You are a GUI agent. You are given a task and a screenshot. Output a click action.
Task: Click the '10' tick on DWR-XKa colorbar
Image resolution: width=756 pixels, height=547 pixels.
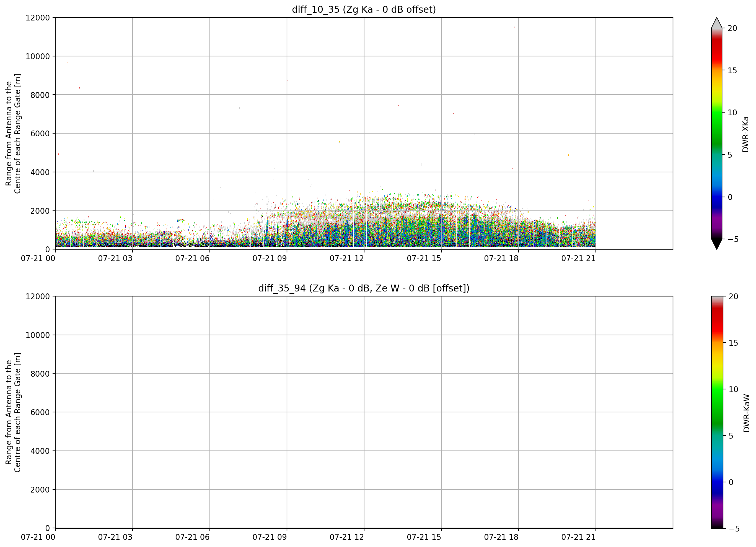(x=732, y=113)
